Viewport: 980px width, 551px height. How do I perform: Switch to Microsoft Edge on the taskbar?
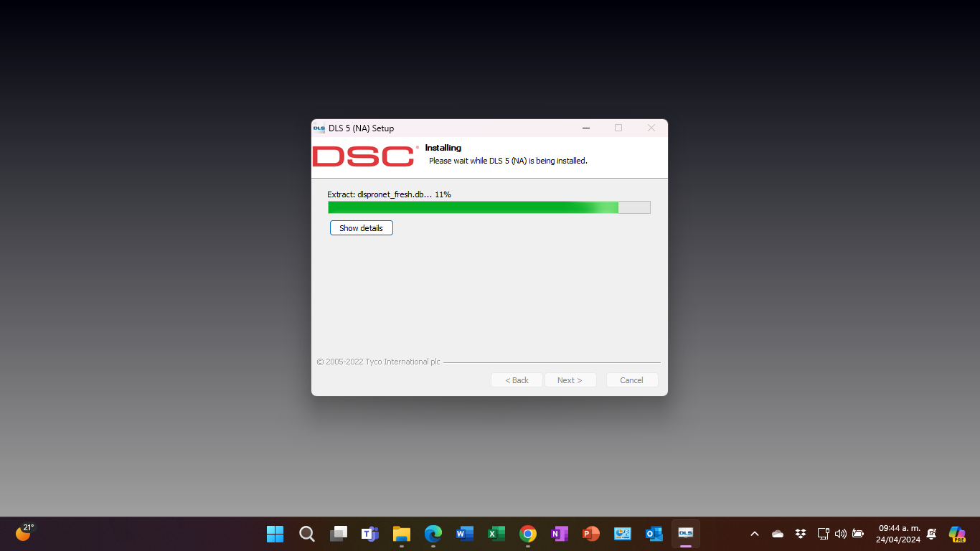pyautogui.click(x=433, y=534)
